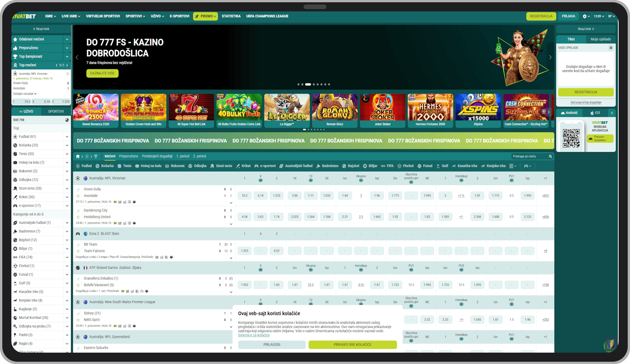Filter matches by Stoni tenis
The image size is (630, 364).
tap(221, 166)
